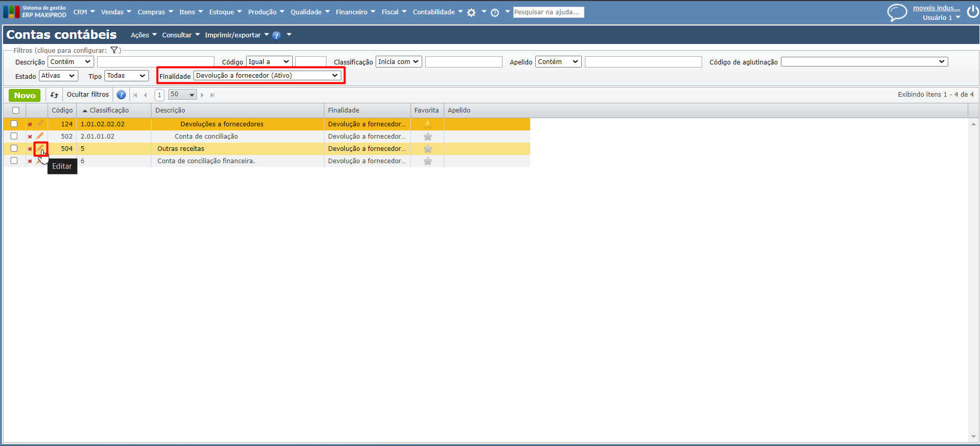
Task: Open Classificação operator dropdown Inicia com
Action: click(x=399, y=62)
